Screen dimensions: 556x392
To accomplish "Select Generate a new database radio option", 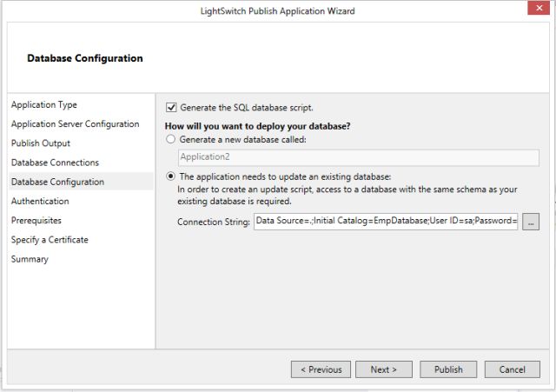I will tap(171, 139).
